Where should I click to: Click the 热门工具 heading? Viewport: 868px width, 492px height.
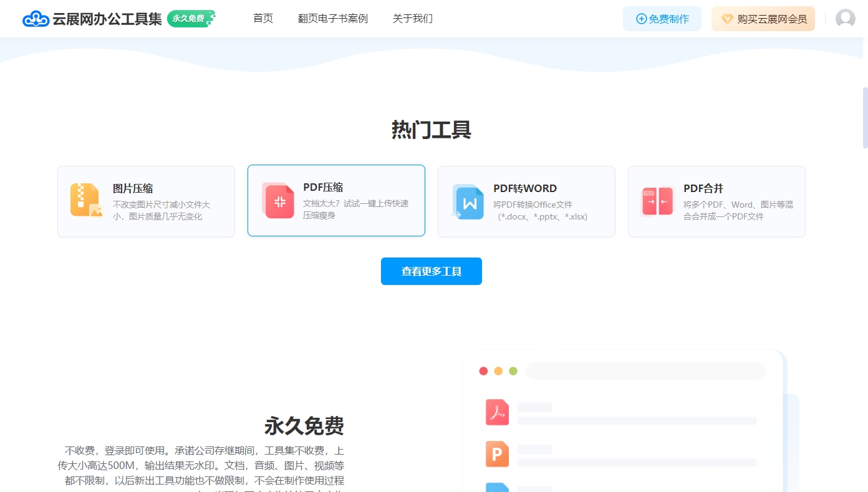coord(432,130)
